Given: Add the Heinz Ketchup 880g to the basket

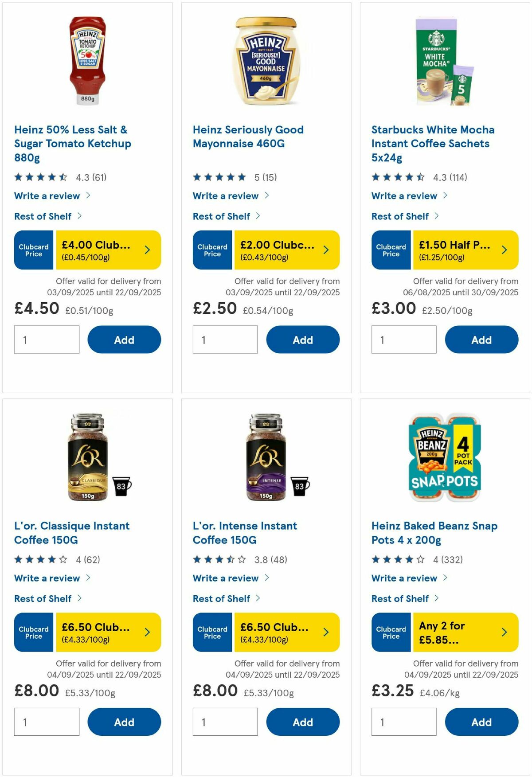Looking at the screenshot, I should coord(124,340).
